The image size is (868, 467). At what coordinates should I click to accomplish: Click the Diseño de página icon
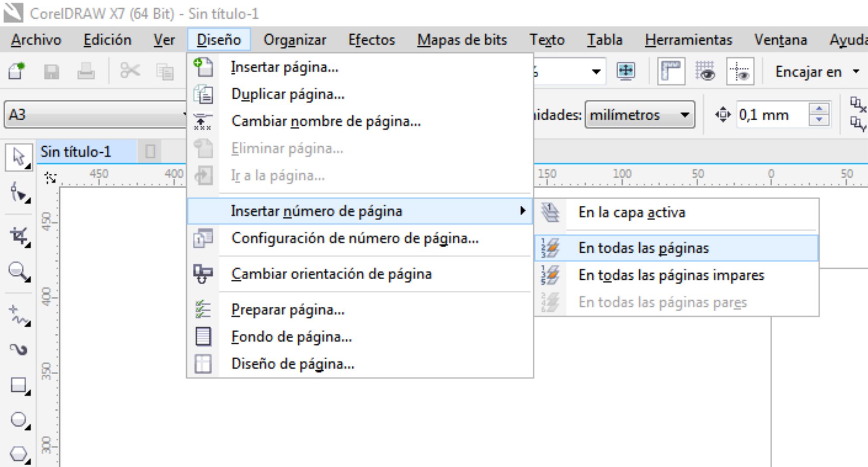(203, 364)
